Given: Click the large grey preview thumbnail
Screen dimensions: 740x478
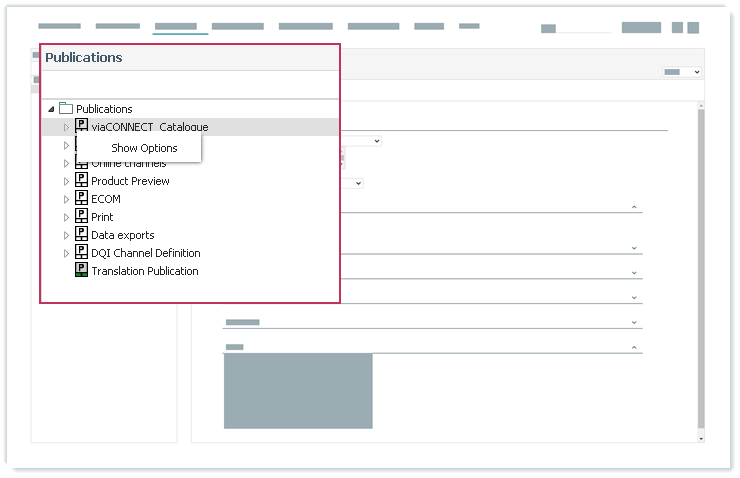Looking at the screenshot, I should click(298, 391).
